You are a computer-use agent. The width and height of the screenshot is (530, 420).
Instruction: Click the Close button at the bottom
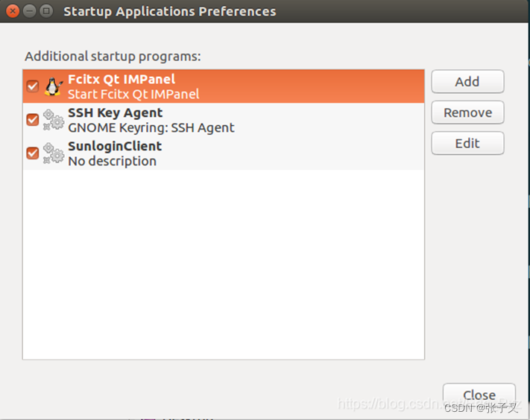[479, 395]
